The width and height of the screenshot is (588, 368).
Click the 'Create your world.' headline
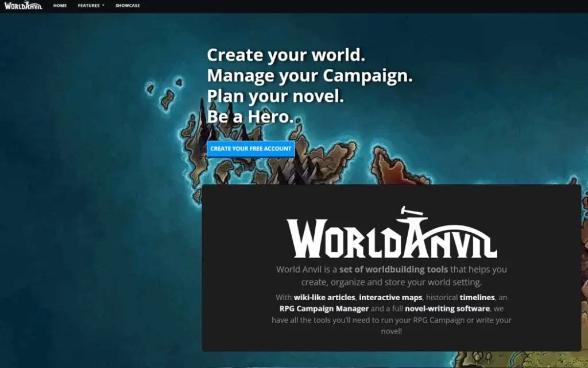[x=286, y=55]
